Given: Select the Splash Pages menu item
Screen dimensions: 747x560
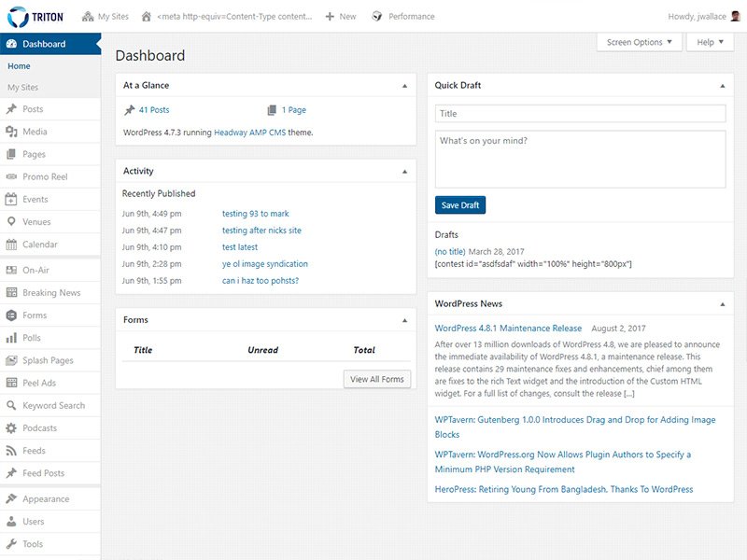Looking at the screenshot, I should tap(50, 360).
